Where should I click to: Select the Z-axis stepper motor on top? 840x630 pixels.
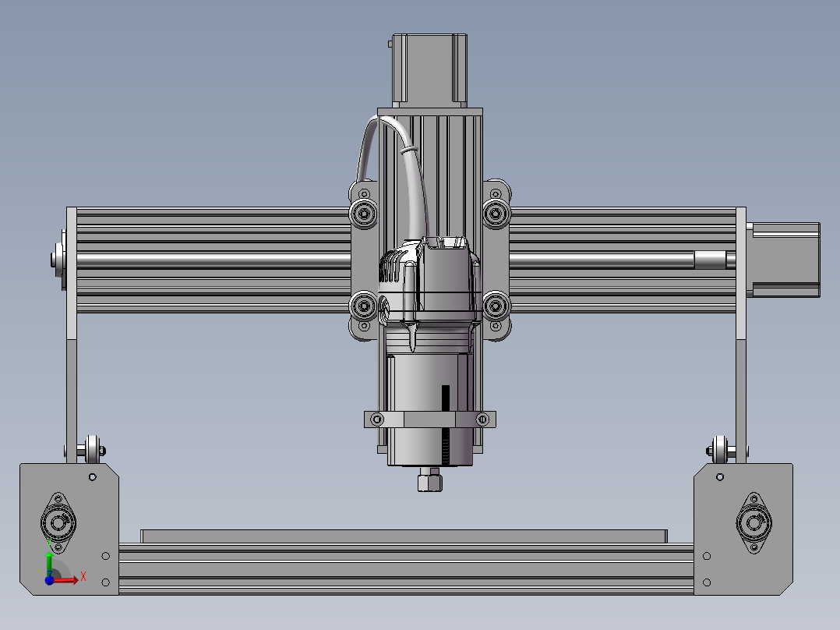429,70
